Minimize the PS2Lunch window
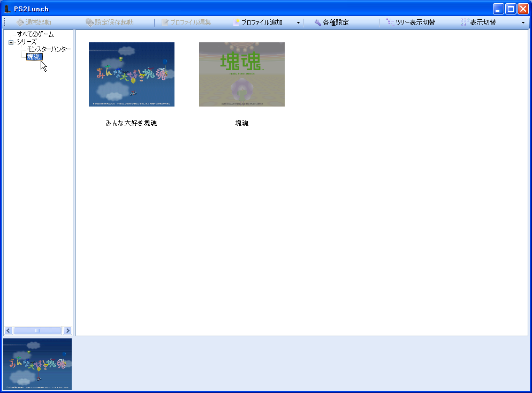The height and width of the screenshot is (393, 532). (x=498, y=9)
